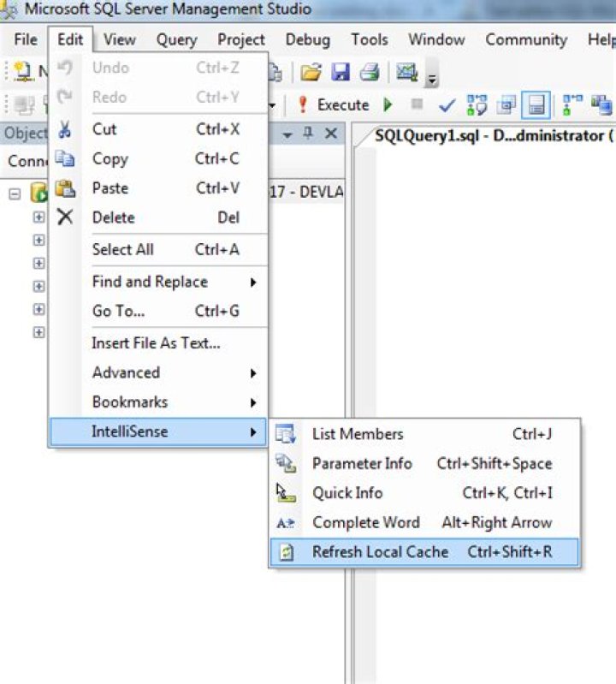616x684 pixels.
Task: Click the New Query toolbar icon
Action: point(22,72)
